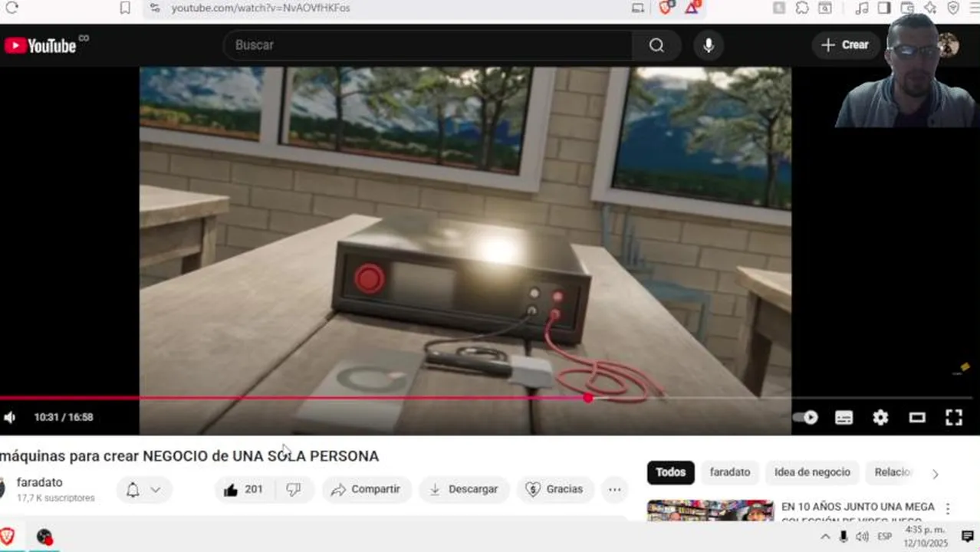Open the volume tray icon
The image size is (980, 552).
click(862, 537)
